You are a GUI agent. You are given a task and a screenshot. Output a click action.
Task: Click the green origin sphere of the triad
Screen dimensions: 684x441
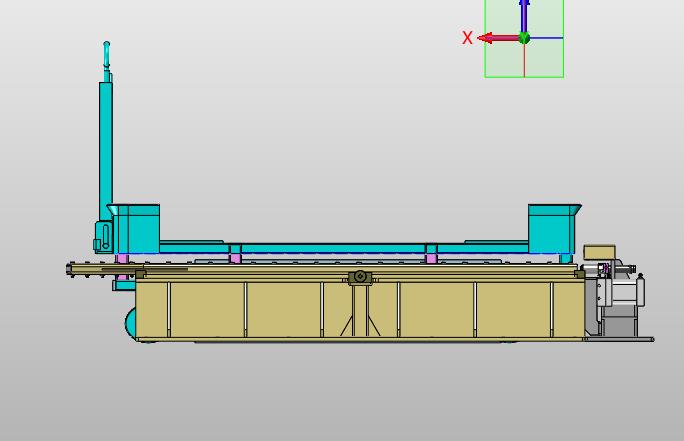tap(524, 38)
